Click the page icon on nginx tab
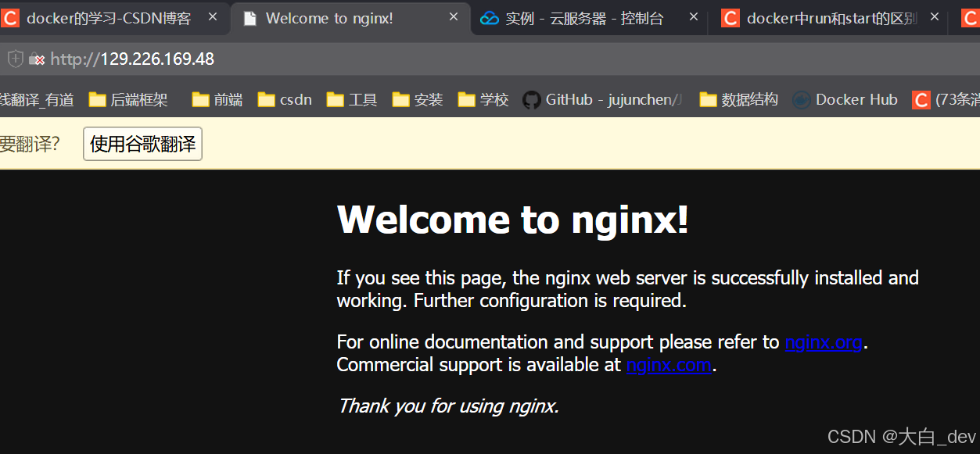This screenshot has width=980, height=454. [x=249, y=19]
